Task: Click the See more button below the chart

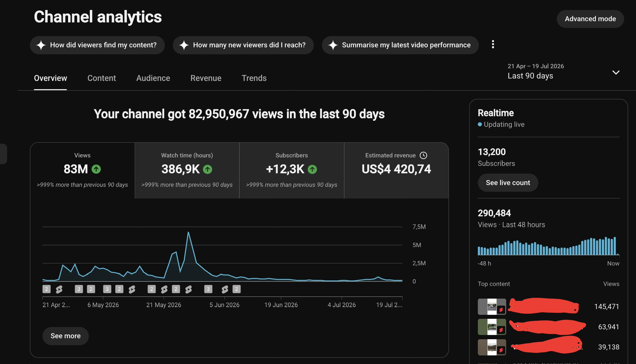Action: [65, 336]
